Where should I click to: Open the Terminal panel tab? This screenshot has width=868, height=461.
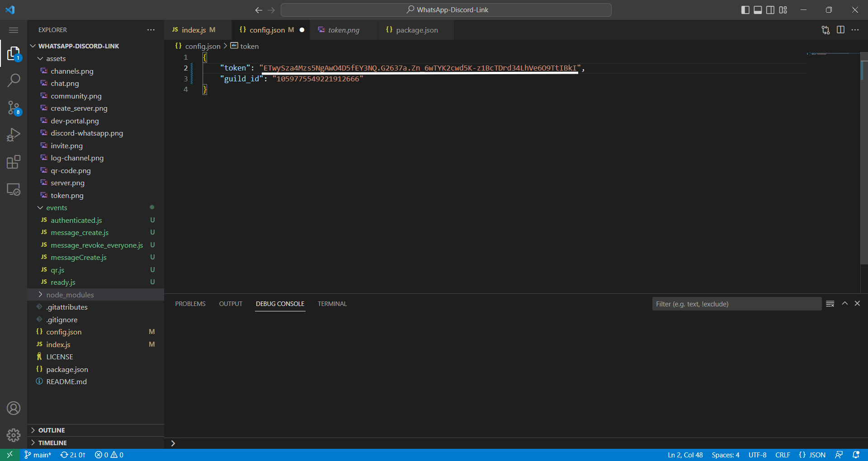coord(332,304)
